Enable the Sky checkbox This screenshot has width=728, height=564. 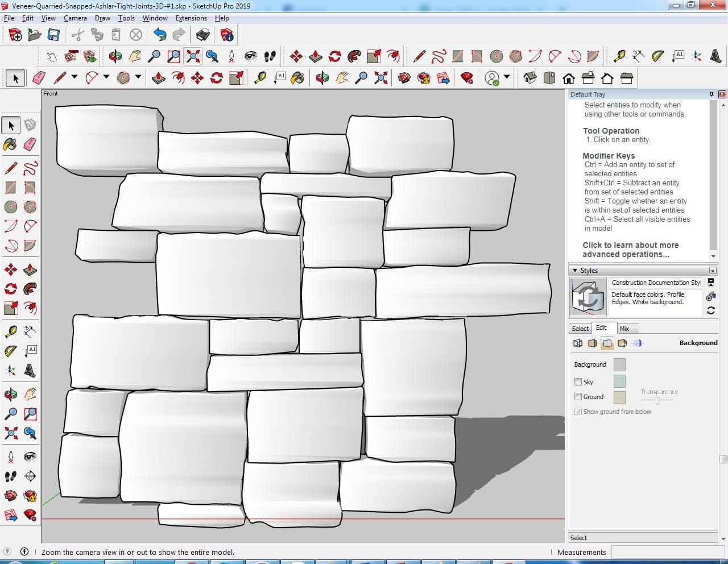point(578,382)
